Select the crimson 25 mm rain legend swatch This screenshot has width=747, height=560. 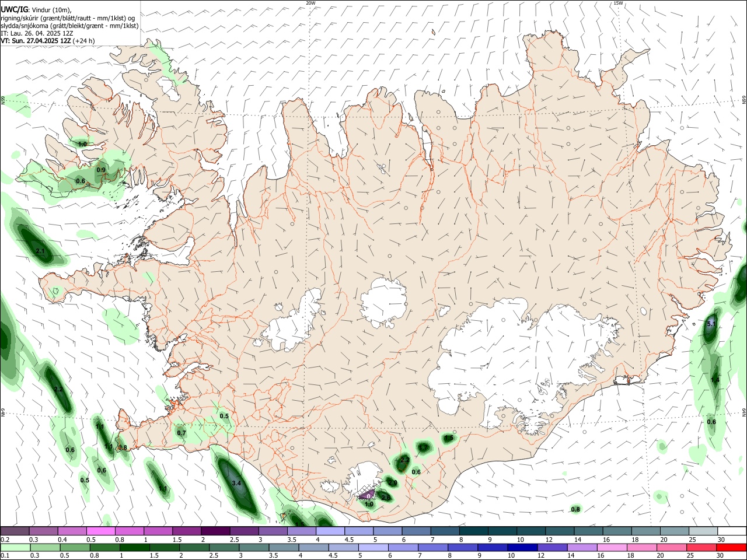point(702,547)
